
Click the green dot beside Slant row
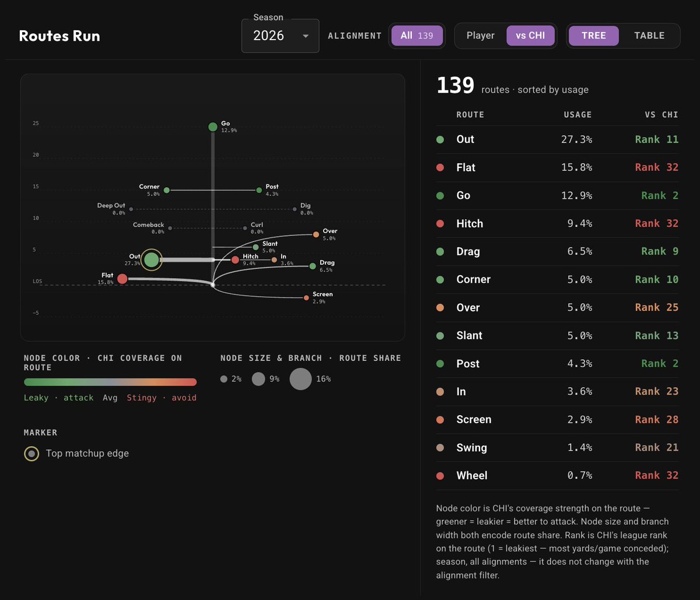click(x=440, y=335)
